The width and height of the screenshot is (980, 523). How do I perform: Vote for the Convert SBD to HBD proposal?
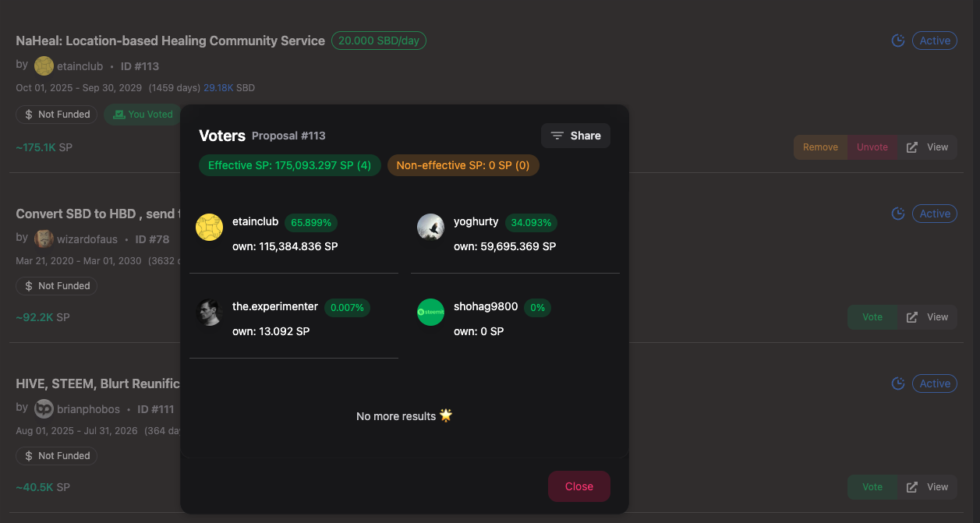click(872, 317)
